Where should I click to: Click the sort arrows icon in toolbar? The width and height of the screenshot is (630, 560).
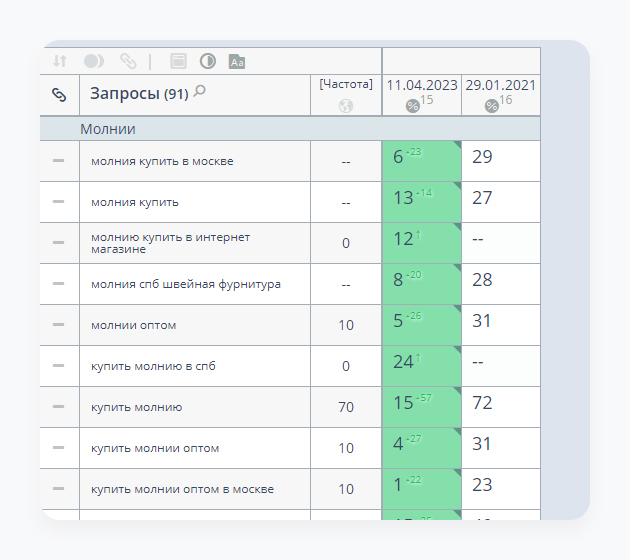coord(59,61)
